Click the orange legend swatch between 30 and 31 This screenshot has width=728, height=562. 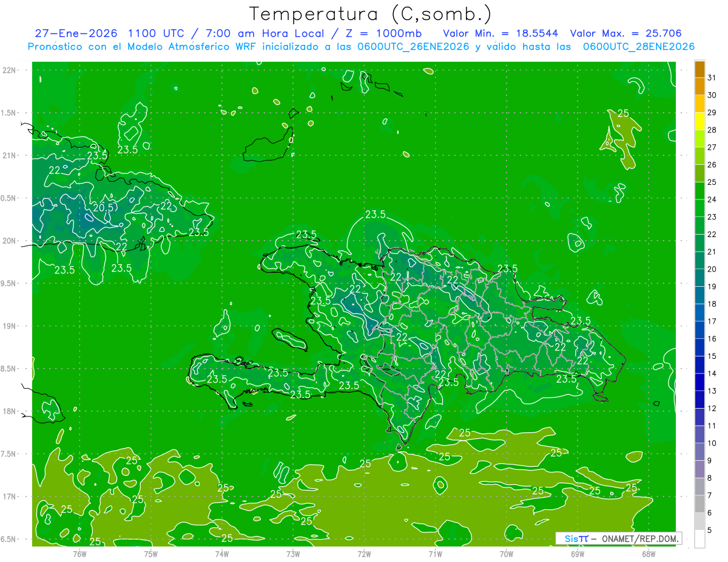click(x=699, y=87)
